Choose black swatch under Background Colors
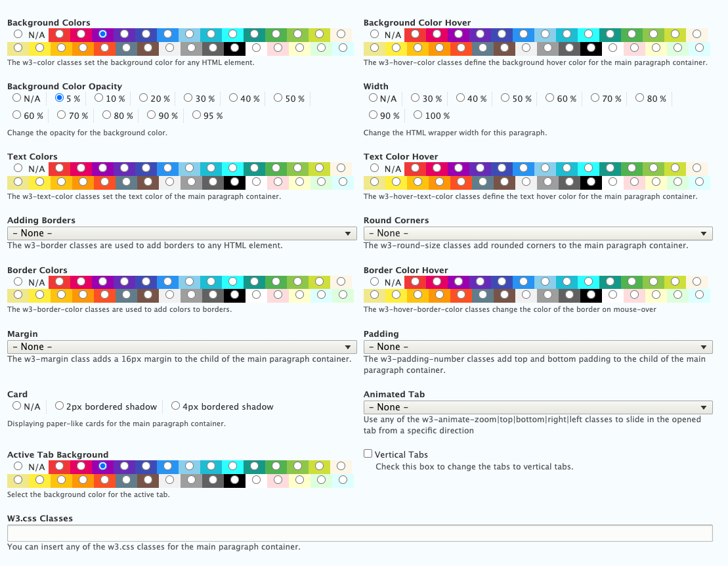728x566 pixels. 234,48
